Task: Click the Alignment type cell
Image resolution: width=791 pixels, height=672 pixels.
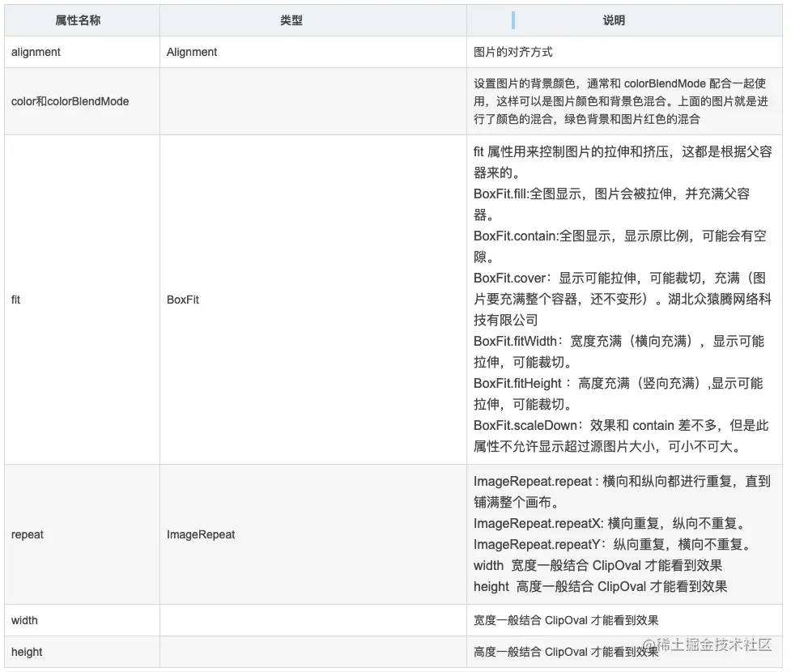Action: point(192,52)
